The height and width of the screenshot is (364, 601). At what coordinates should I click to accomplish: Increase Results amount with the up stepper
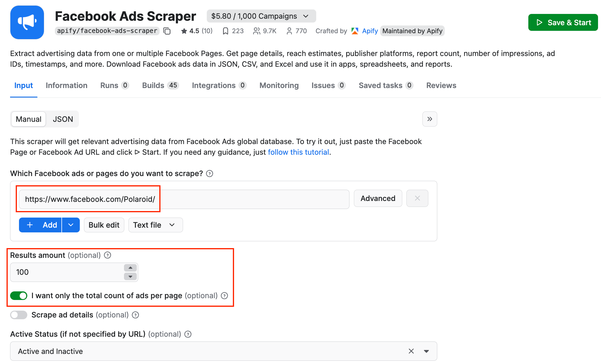130,268
